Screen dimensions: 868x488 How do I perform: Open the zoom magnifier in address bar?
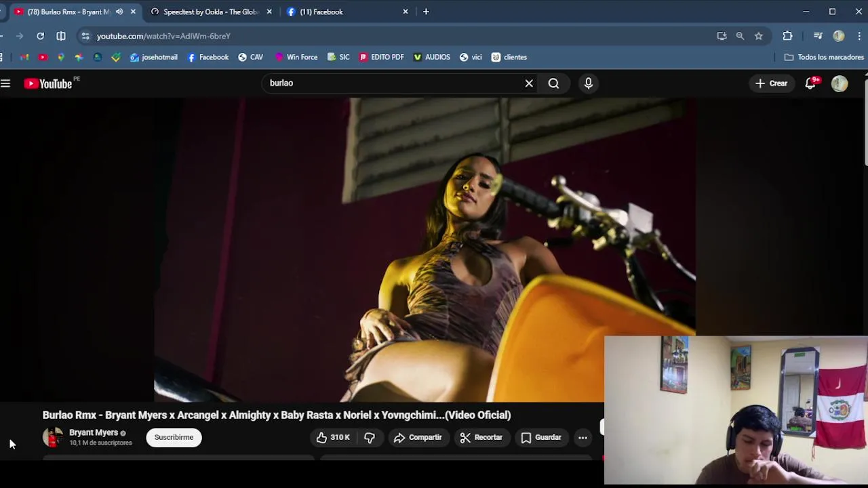[x=740, y=36]
